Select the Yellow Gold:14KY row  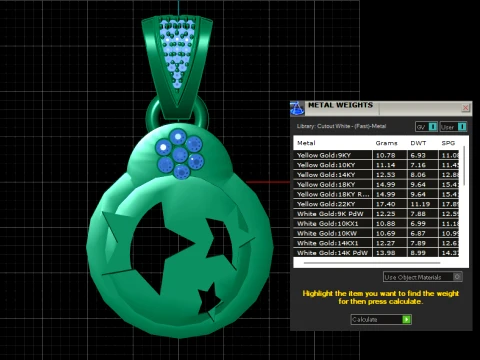[x=376, y=174]
